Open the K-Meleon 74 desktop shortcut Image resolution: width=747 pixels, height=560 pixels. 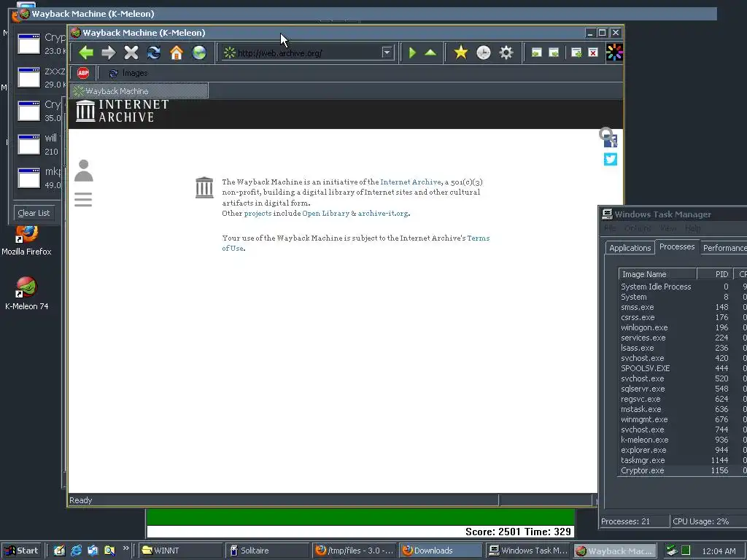[26, 293]
